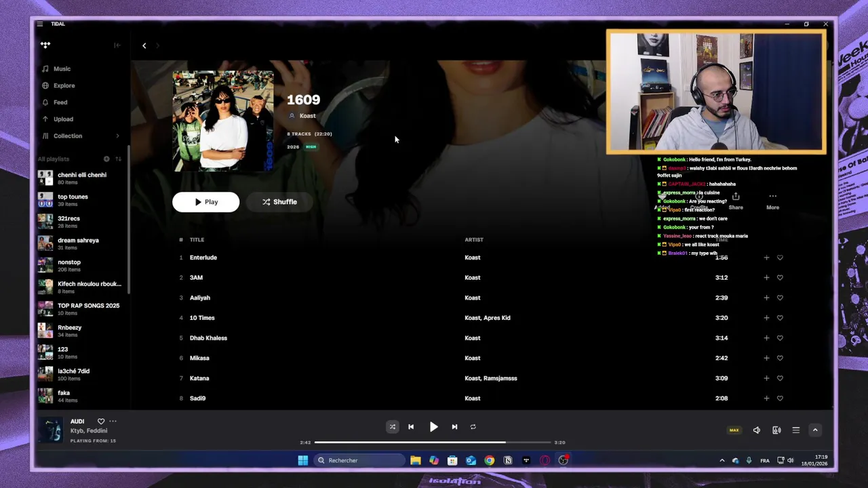This screenshot has height=488, width=868.
Task: Expand now playing view chevron
Action: [815, 430]
